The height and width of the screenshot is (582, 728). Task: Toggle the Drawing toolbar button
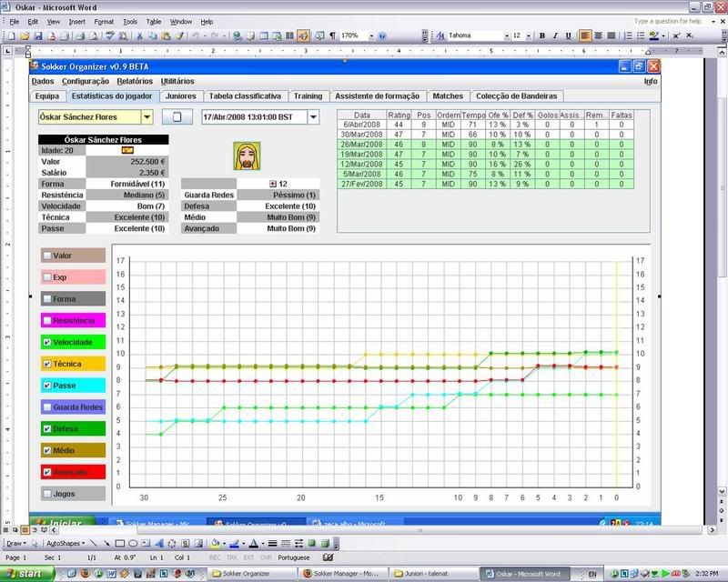tap(303, 35)
